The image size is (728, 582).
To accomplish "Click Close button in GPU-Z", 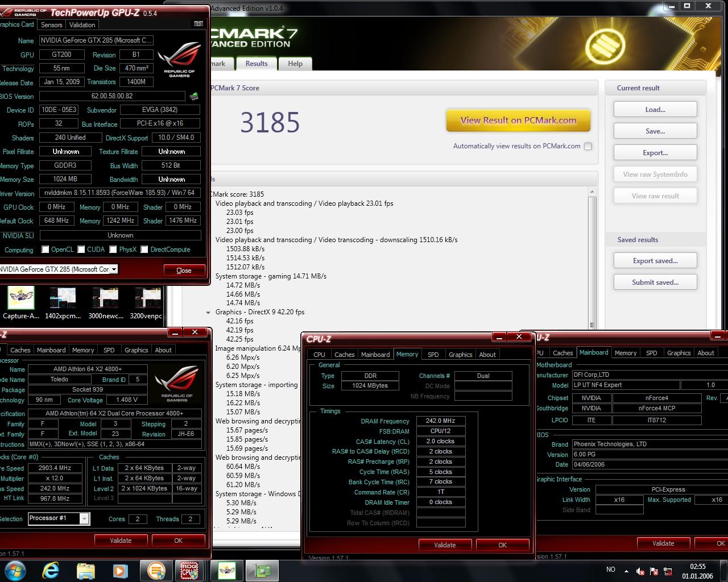I will 184,271.
